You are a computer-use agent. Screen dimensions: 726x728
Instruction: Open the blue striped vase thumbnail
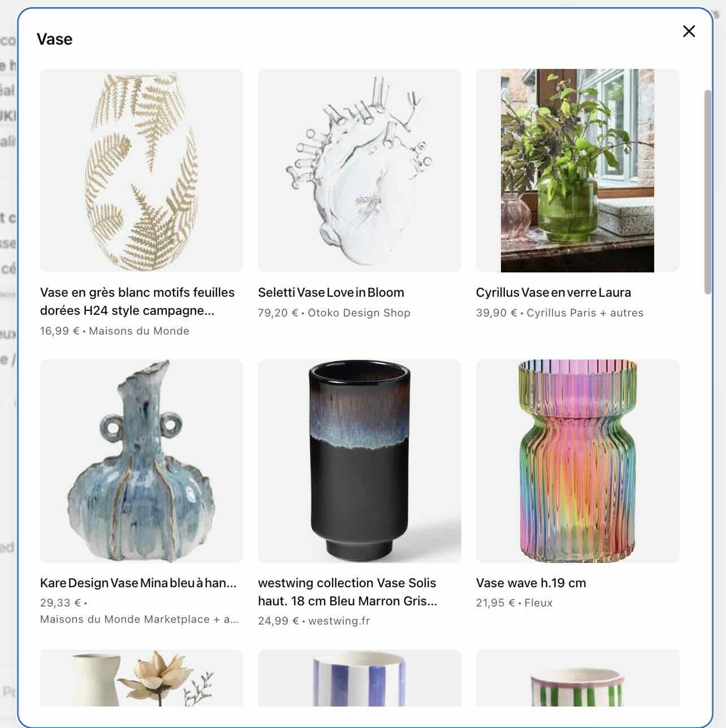coord(360,678)
